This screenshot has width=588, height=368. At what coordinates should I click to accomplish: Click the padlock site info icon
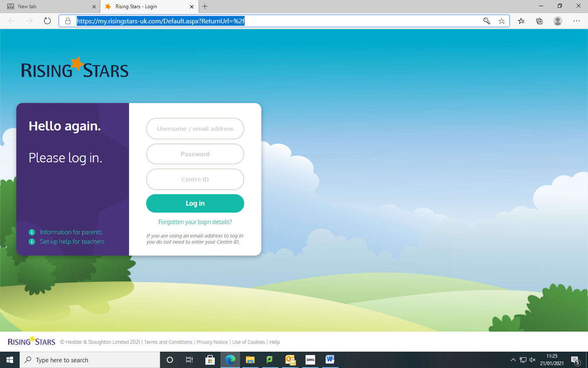pyautogui.click(x=68, y=21)
